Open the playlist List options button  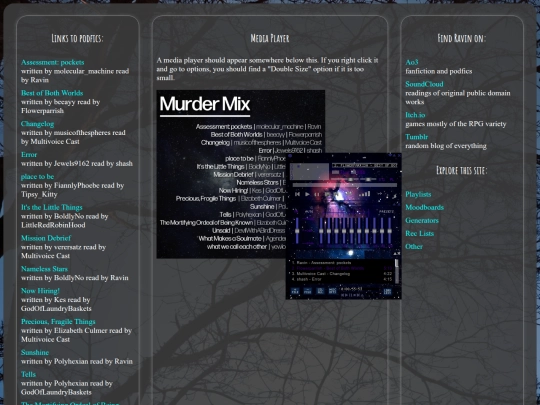tap(387, 292)
